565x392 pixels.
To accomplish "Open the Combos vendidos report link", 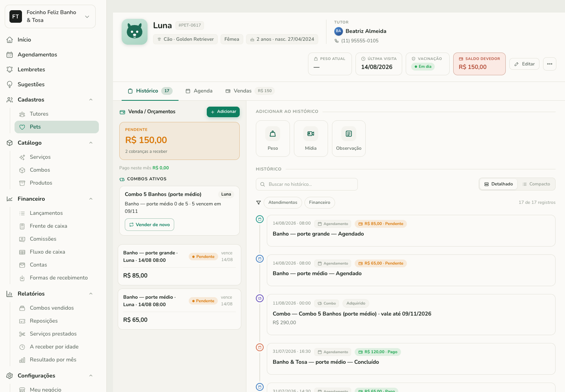I will coord(56,308).
